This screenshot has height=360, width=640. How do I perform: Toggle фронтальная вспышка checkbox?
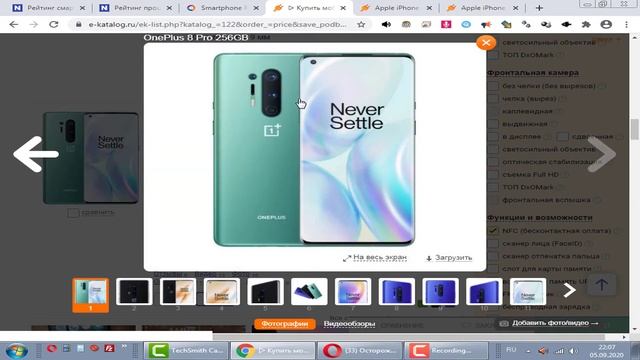pos(493,200)
